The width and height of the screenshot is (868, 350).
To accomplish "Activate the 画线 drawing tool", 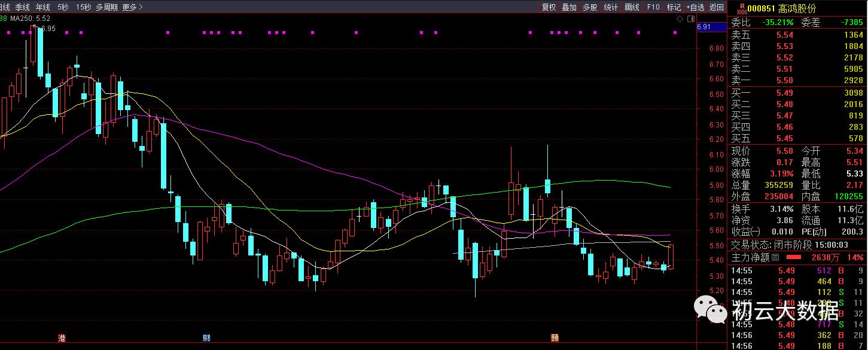I will click(632, 7).
